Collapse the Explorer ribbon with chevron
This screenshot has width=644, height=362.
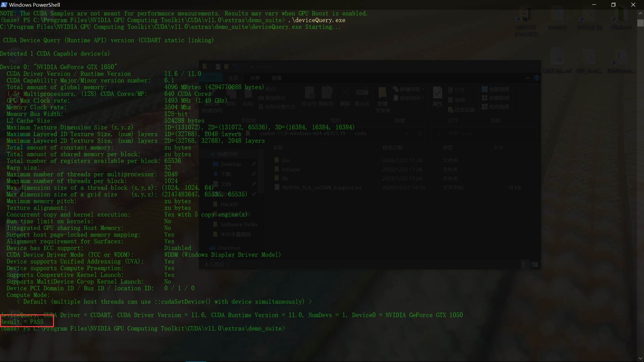(x=528, y=78)
